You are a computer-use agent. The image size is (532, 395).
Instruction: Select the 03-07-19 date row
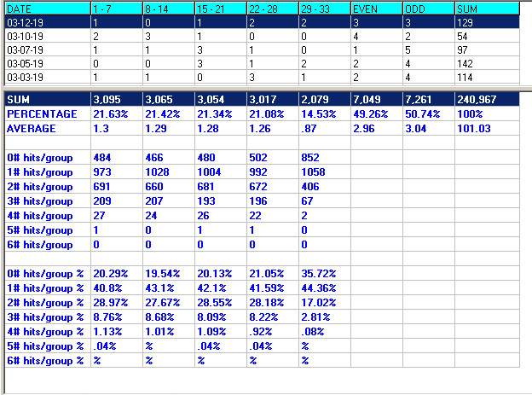click(x=263, y=50)
